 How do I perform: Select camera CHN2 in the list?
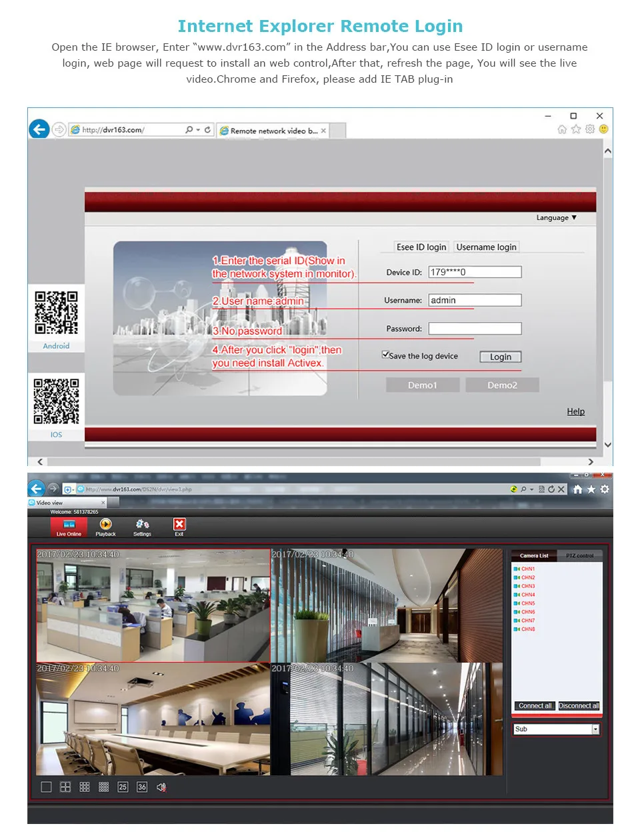tap(525, 577)
